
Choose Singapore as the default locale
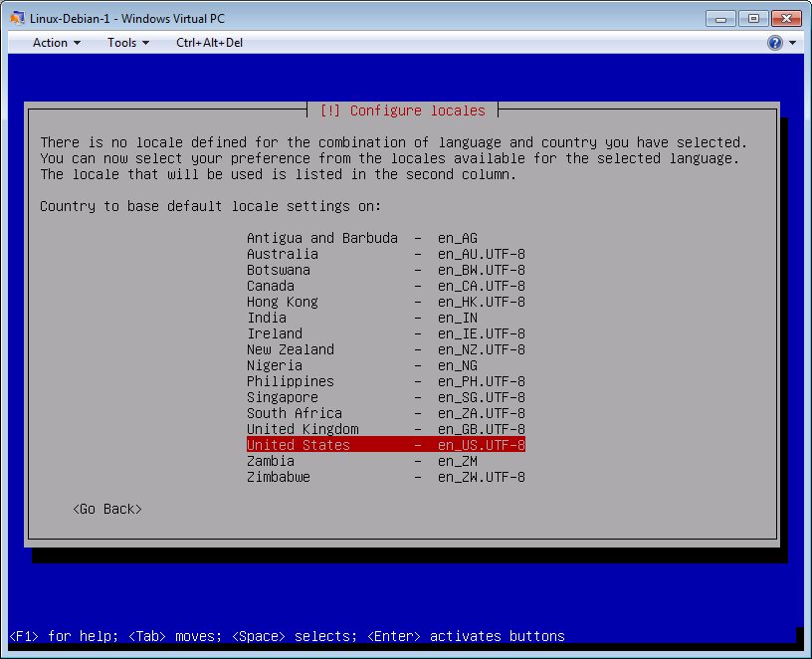(x=385, y=397)
